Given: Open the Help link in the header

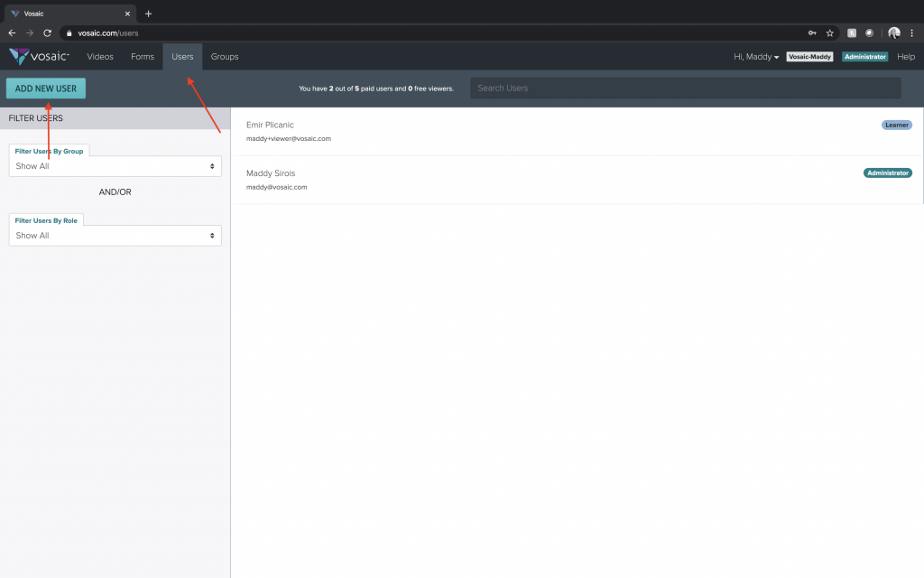Looking at the screenshot, I should click(x=905, y=57).
